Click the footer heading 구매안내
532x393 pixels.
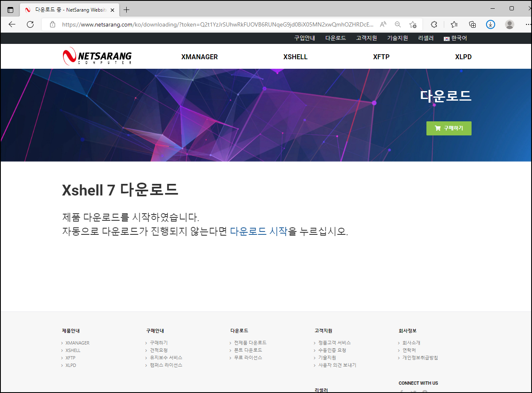(155, 331)
